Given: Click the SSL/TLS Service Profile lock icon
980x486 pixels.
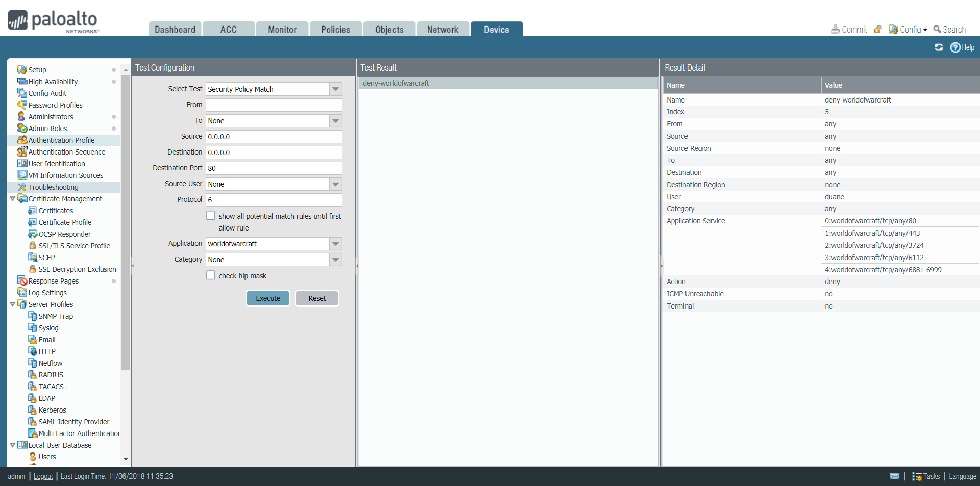Looking at the screenshot, I should [x=33, y=246].
